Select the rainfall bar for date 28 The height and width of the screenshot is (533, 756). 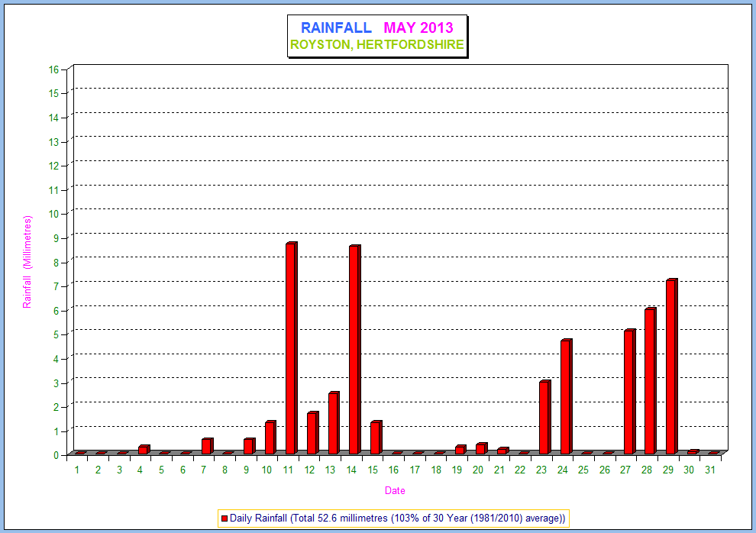tap(651, 381)
